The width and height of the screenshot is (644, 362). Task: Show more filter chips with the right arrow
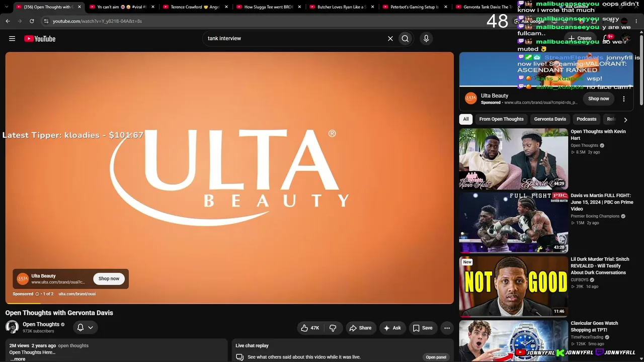tap(625, 120)
